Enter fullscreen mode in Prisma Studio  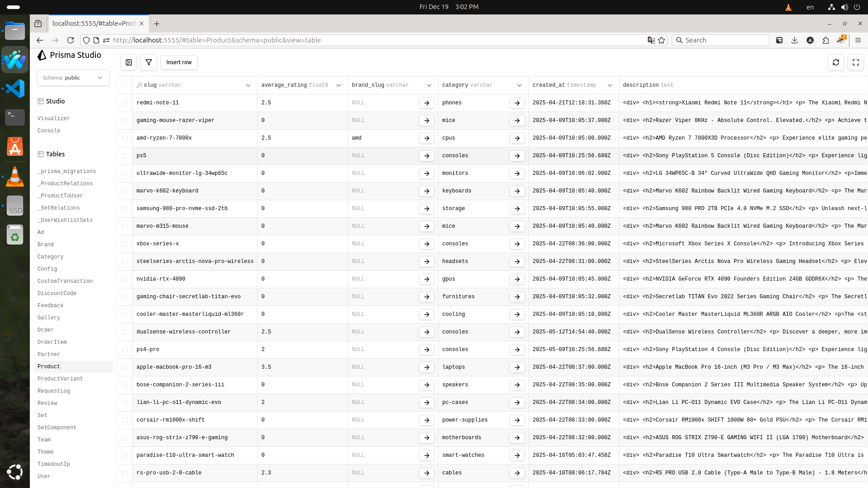click(855, 62)
